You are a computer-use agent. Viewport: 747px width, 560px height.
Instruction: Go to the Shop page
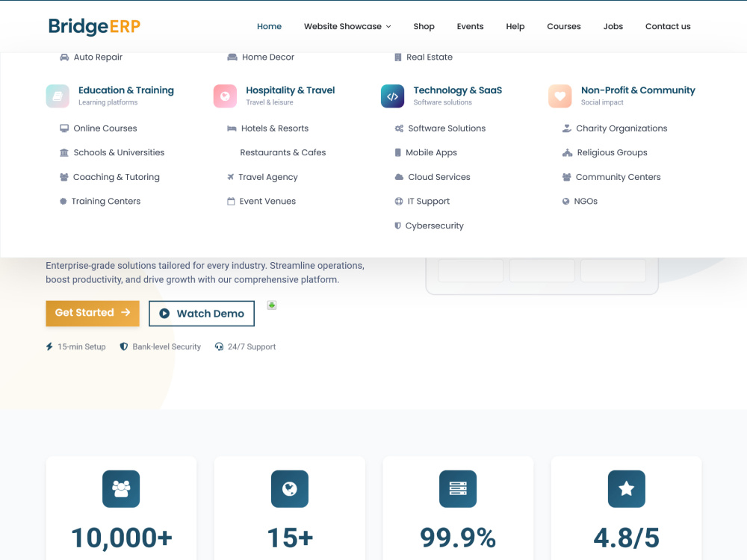click(x=424, y=27)
